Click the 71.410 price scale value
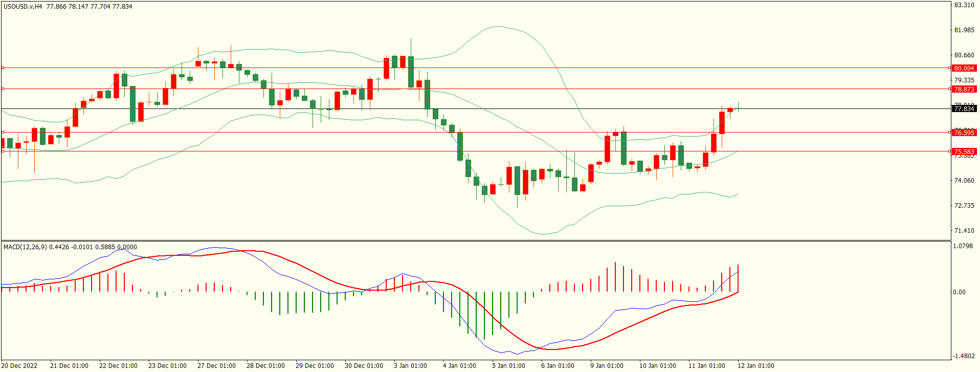The image size is (980, 372). click(x=964, y=231)
